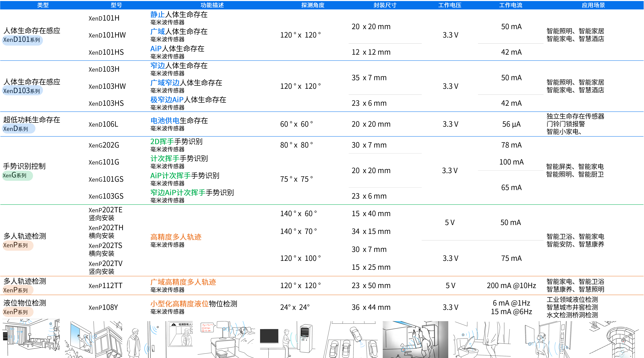Open the sleeping heartbeat monitor illustration

point(226,339)
